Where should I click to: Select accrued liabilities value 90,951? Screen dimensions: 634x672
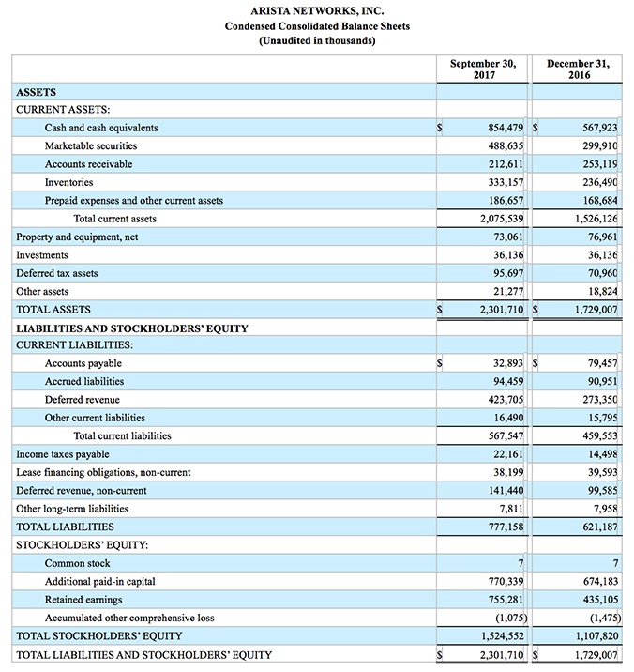[603, 381]
